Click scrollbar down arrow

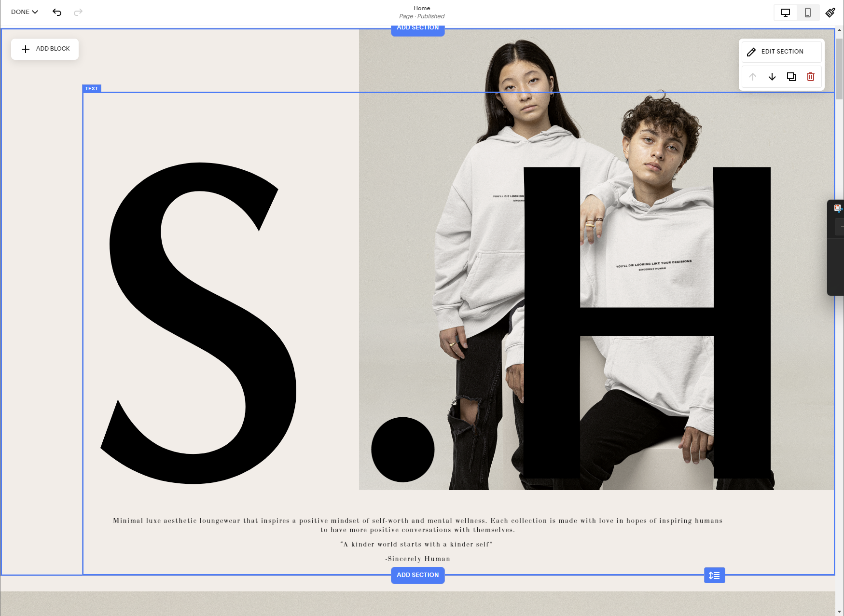[x=840, y=612]
